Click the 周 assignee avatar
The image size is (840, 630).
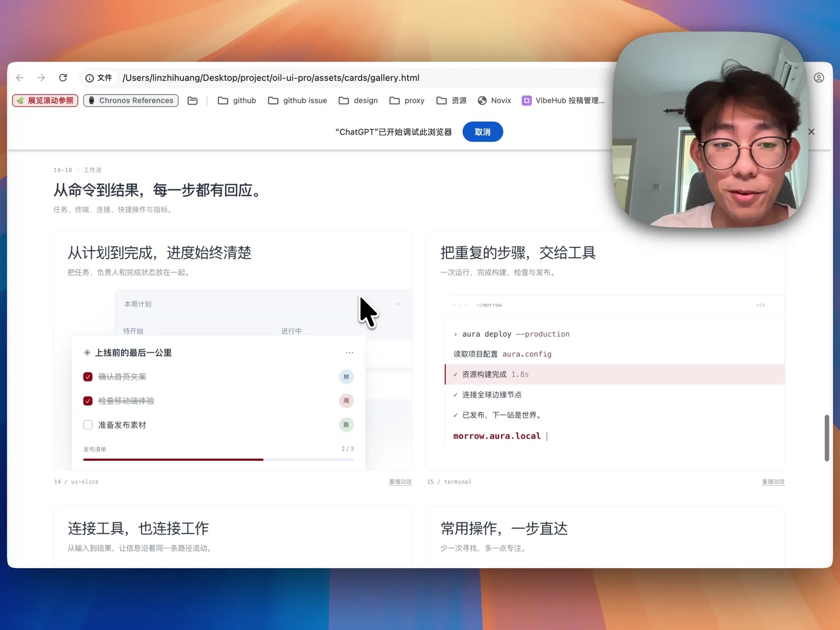tap(346, 401)
